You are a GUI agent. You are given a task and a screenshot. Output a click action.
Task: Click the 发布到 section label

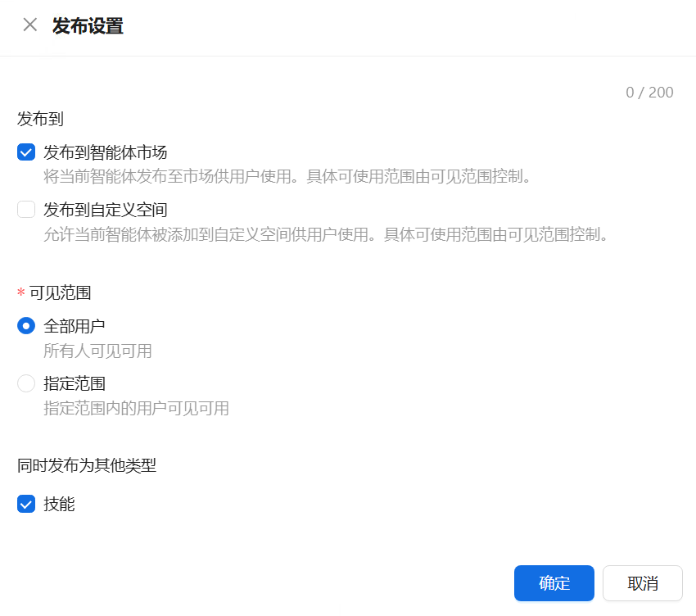(x=40, y=119)
